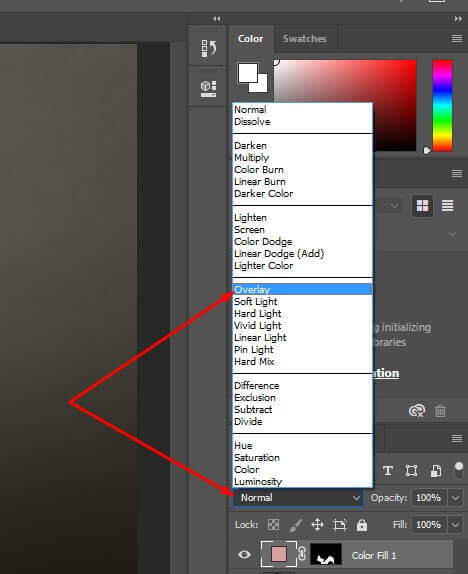
Task: Click the lock all padlock icon
Action: click(x=362, y=525)
